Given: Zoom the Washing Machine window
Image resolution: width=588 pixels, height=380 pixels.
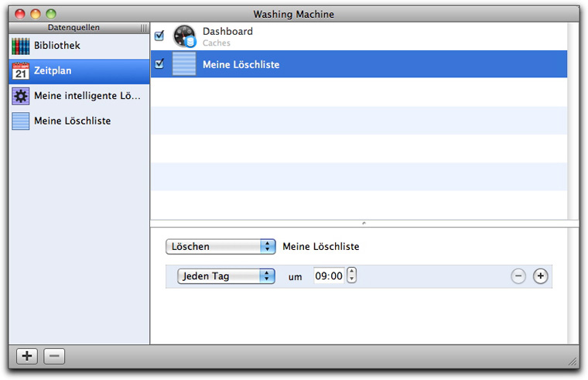Looking at the screenshot, I should pos(51,14).
